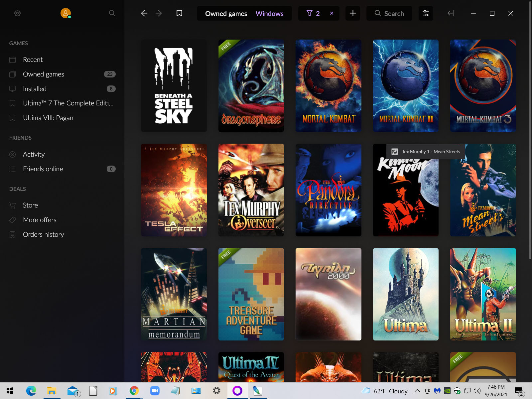Open the Ultima II cover
This screenshot has width=532, height=399.
tap(483, 294)
